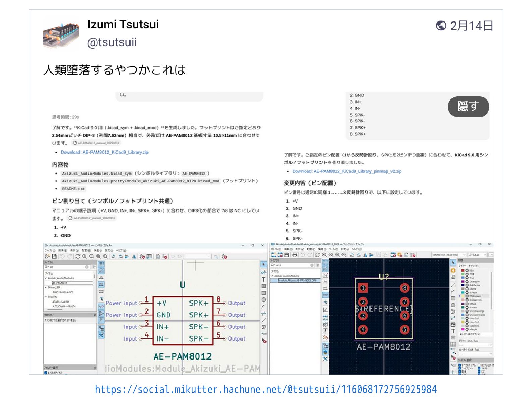Open the layer presets dropdown
This screenshot has height=399, width=532.
[475, 345]
